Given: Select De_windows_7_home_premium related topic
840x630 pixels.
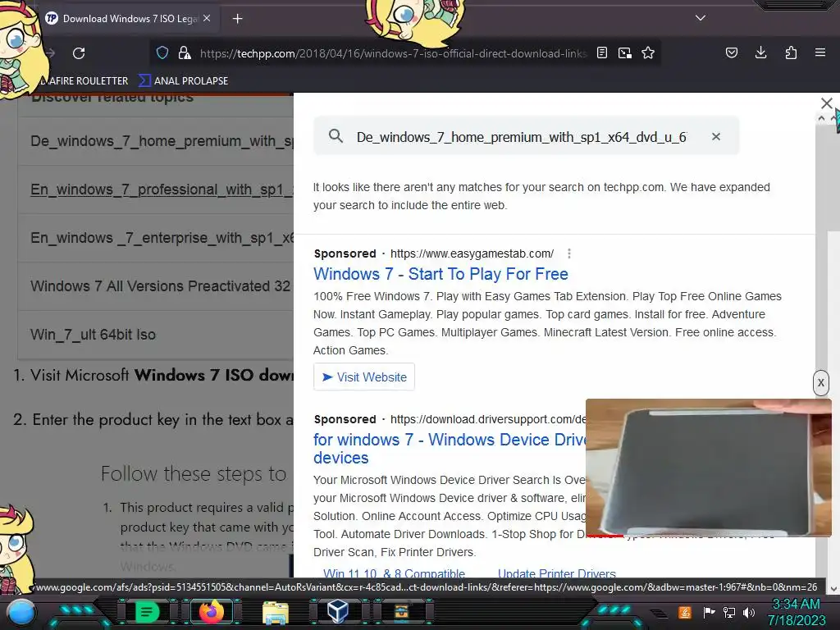Looking at the screenshot, I should [156, 141].
